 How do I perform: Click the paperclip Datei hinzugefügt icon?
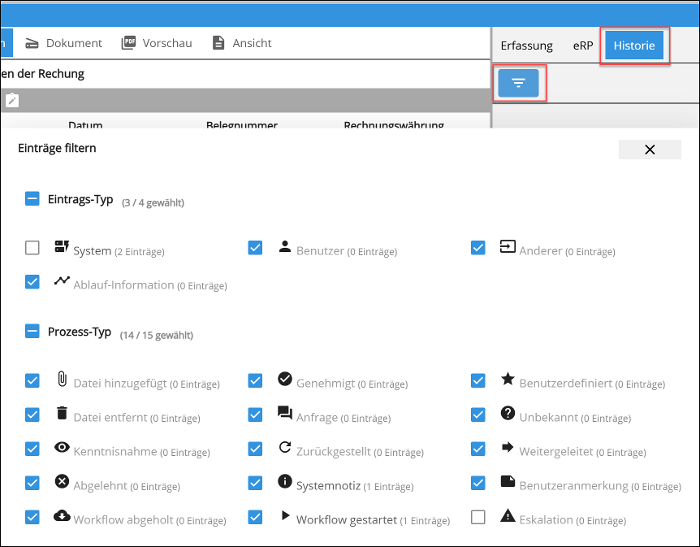point(62,379)
